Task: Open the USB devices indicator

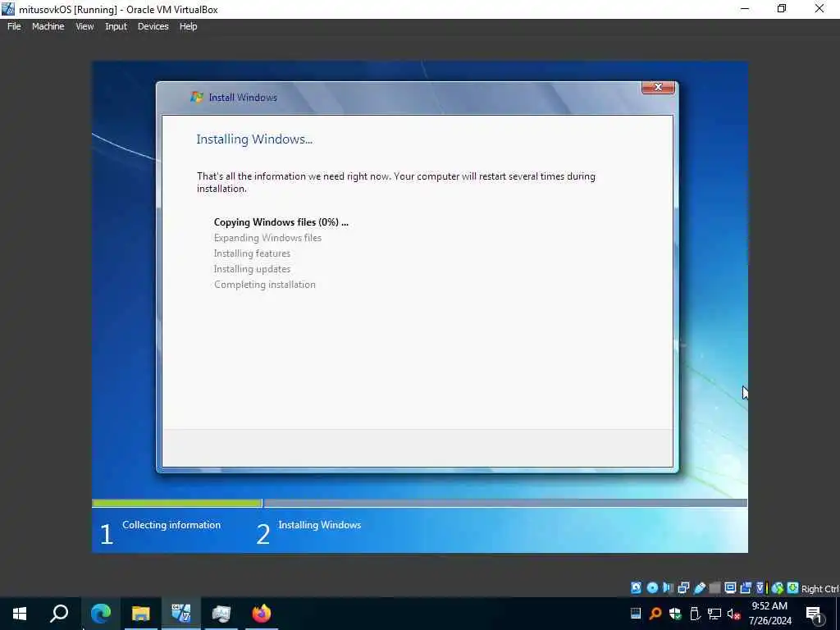Action: (x=699, y=587)
